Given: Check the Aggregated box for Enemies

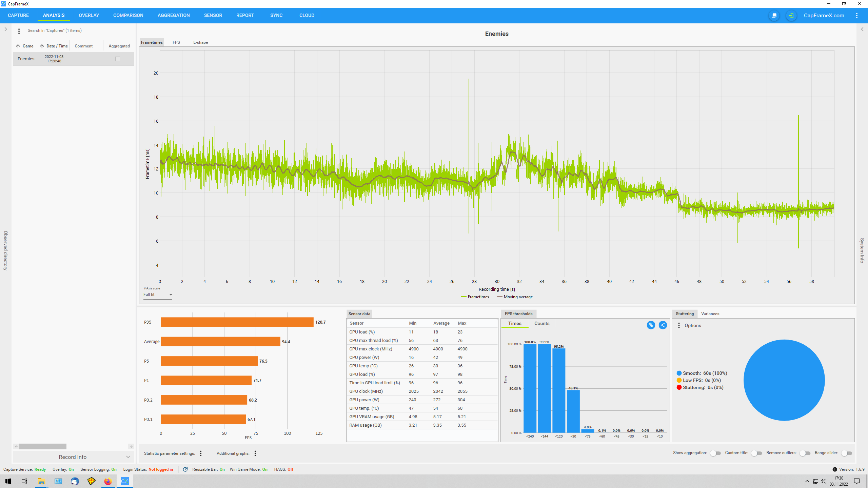Looking at the screenshot, I should pyautogui.click(x=118, y=59).
